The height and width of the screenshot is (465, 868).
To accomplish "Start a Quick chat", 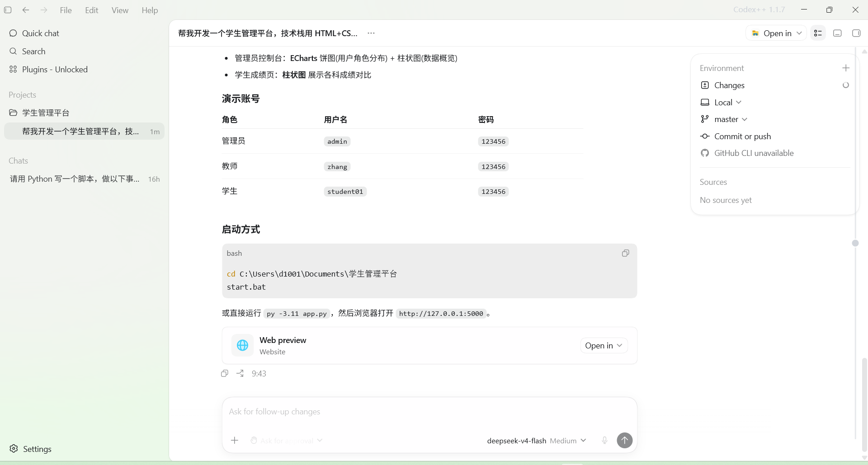I will pos(85,33).
